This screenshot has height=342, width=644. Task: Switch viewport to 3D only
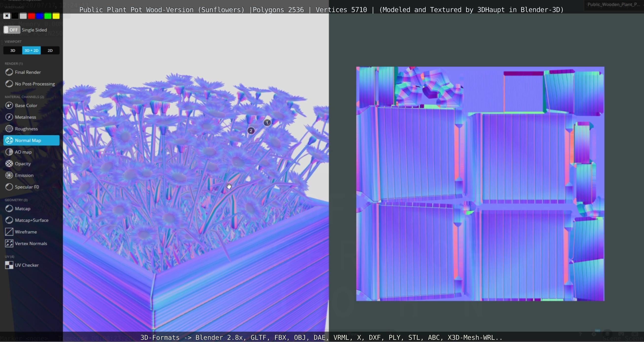(x=13, y=50)
